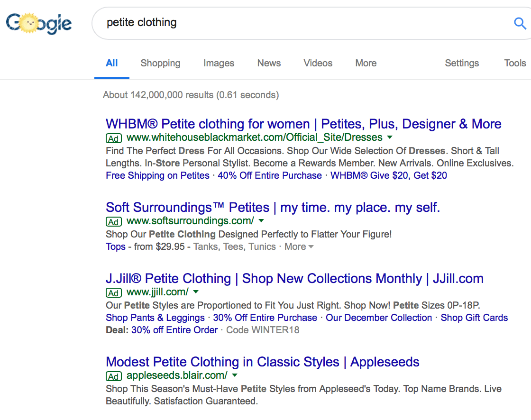The image size is (531, 420).
Task: Click the Google logo
Action: [38, 23]
